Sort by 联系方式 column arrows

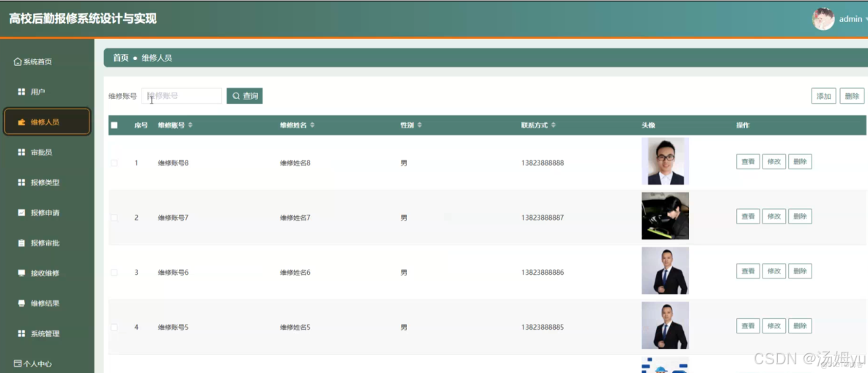(553, 125)
